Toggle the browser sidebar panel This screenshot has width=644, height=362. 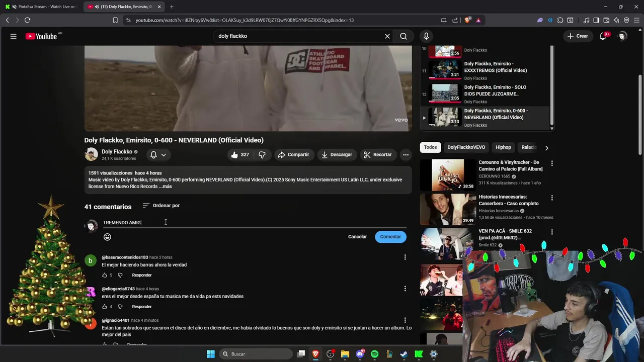[x=596, y=20]
